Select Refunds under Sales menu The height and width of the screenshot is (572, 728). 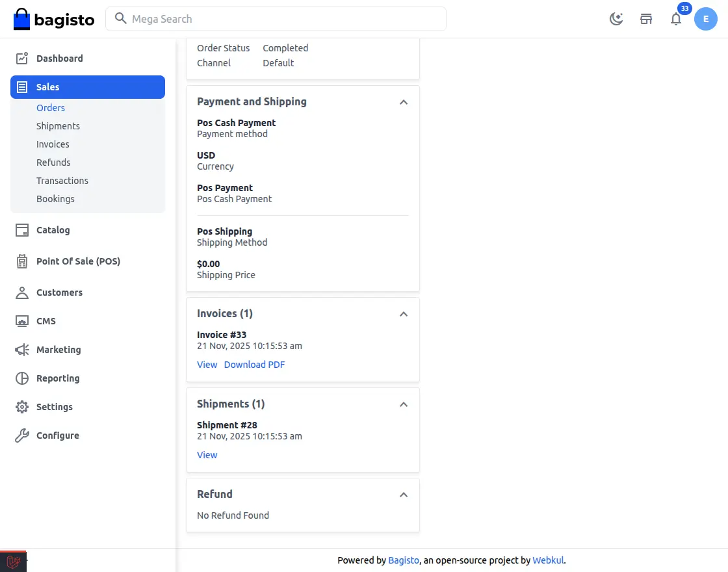pos(53,162)
